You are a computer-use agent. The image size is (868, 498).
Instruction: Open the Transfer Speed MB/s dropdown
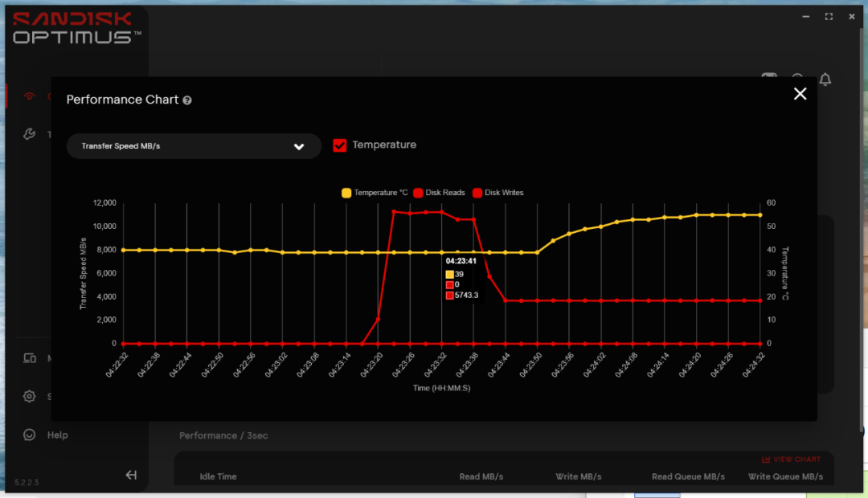[194, 146]
